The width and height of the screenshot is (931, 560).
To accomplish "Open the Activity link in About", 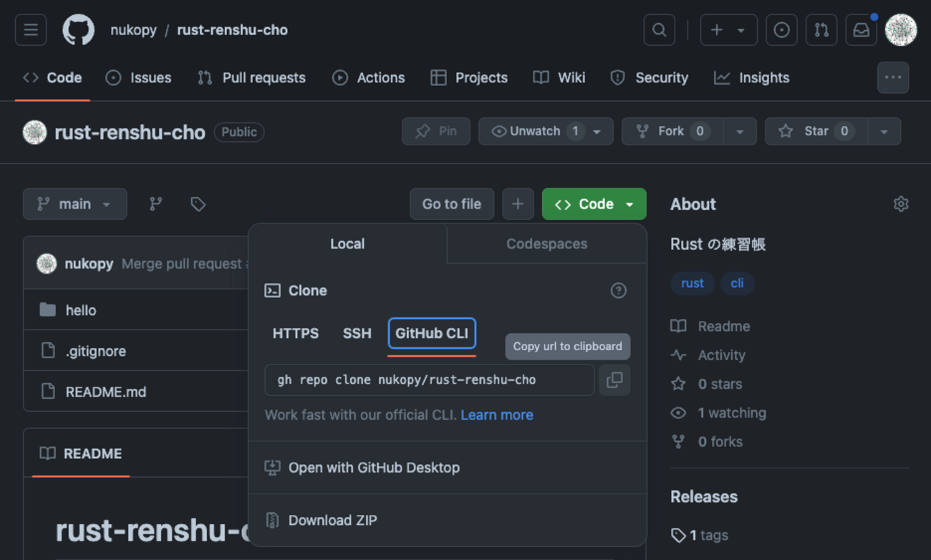I will (708, 355).
